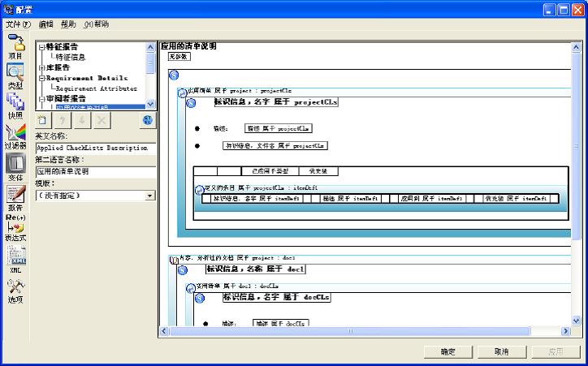Viewport: 588px width, 366px height.
Task: Click the 描述 属于 projectCLs field box
Action: (x=279, y=128)
